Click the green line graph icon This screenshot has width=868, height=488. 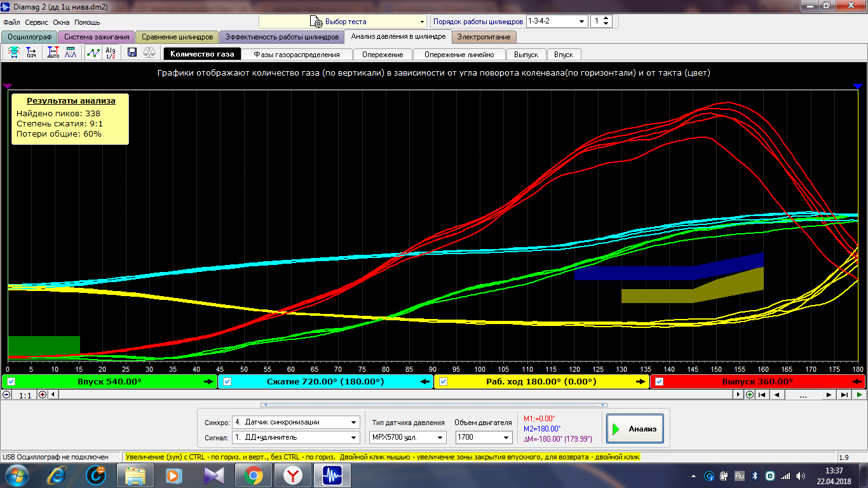(93, 53)
